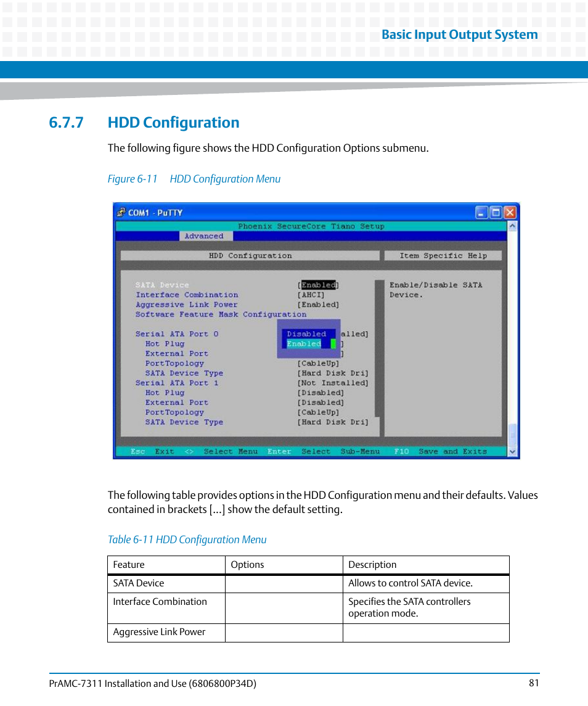Image resolution: width=588 pixels, height=706 pixels.
Task: Click the [Not Installed] value of Port 1
Action: (x=333, y=383)
